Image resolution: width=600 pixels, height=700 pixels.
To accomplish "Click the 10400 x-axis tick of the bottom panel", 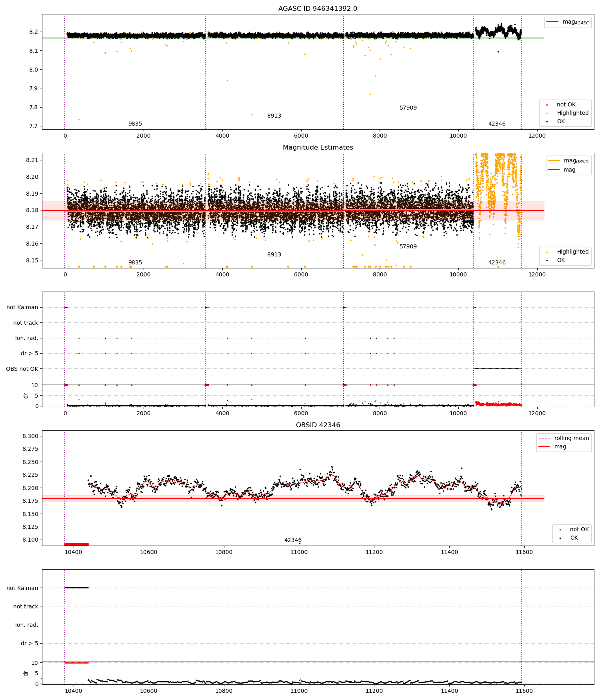I will point(74,691).
